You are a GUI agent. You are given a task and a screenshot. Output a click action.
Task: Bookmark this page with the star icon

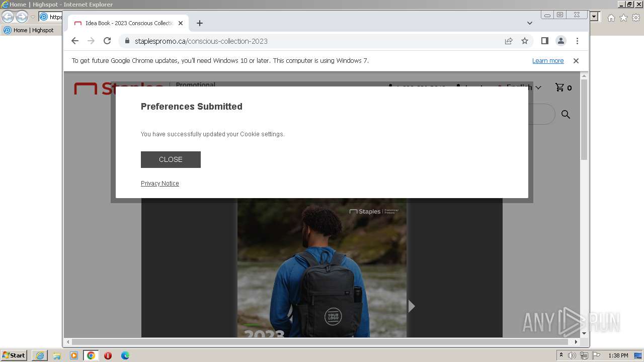(525, 41)
